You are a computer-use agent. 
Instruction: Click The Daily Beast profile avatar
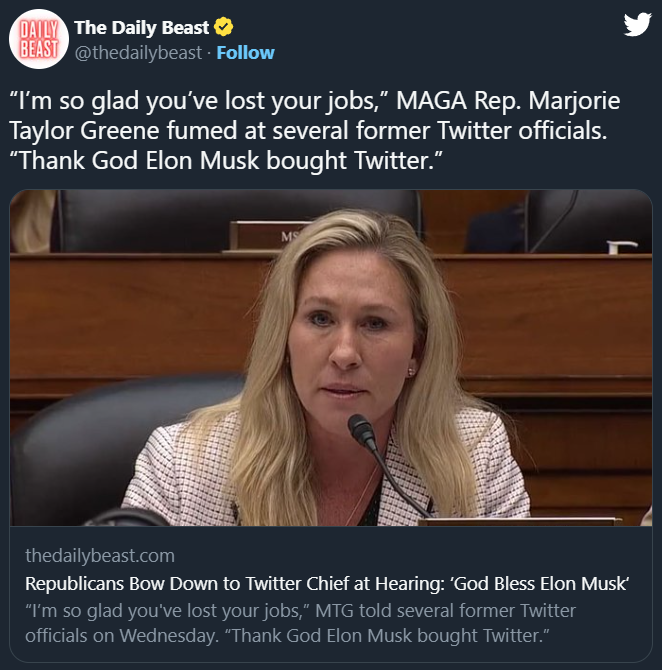click(38, 39)
